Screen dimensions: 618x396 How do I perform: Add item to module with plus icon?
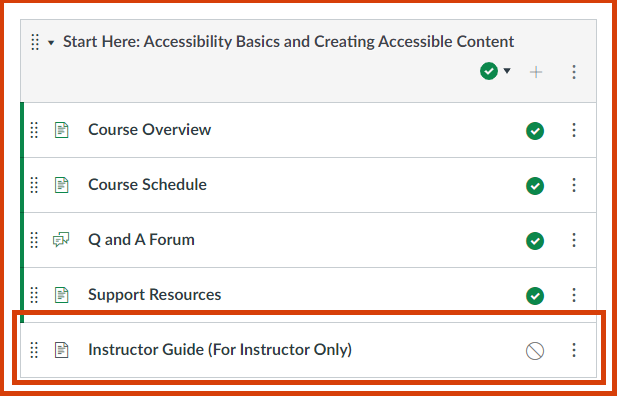(536, 72)
